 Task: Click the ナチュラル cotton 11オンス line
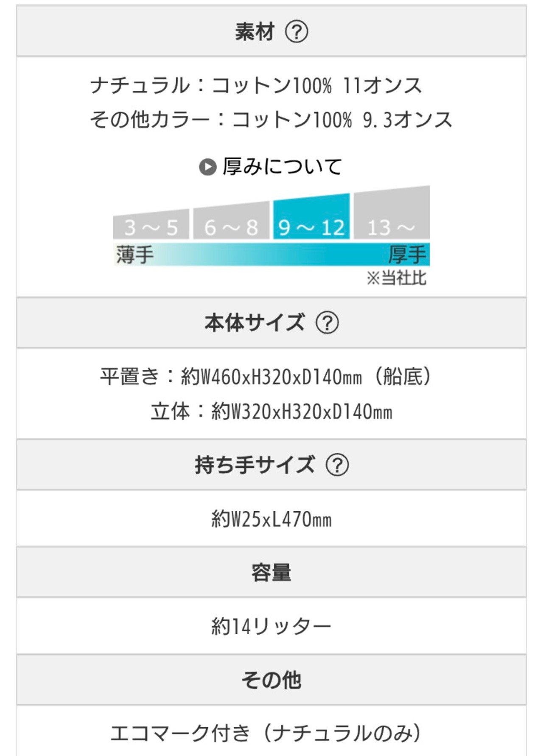256,86
